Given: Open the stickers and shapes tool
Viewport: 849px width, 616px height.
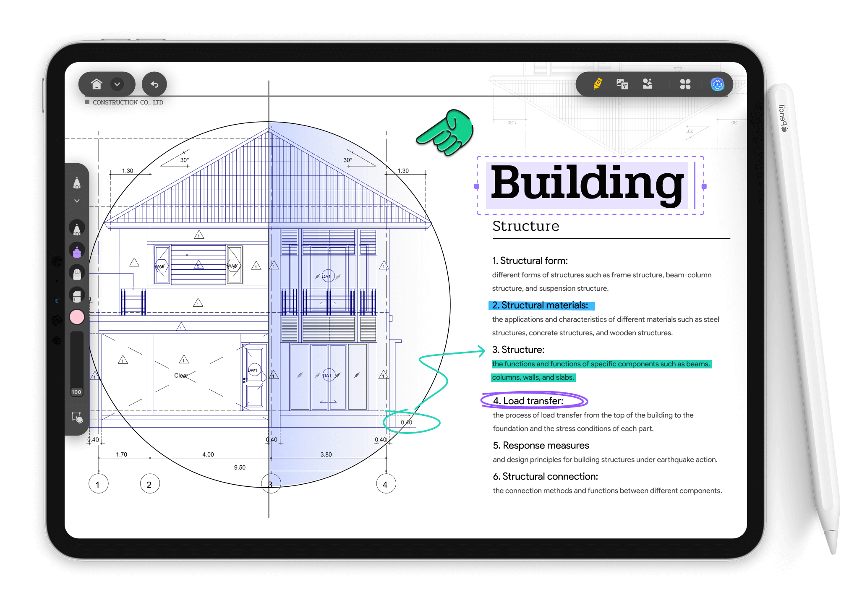Looking at the screenshot, I should click(648, 84).
